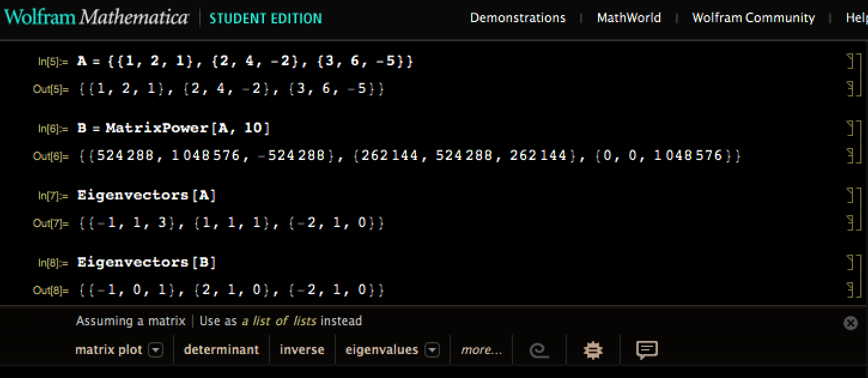The image size is (868, 378).
Task: Switch interpretation to 'list of lists'
Action: 279,321
